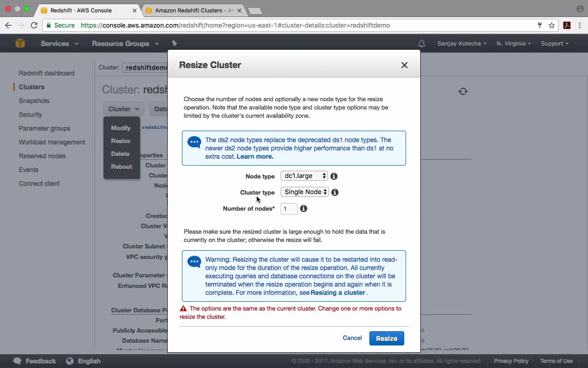588x368 pixels.
Task: Click the info icon beside Number of nodes
Action: pos(304,208)
